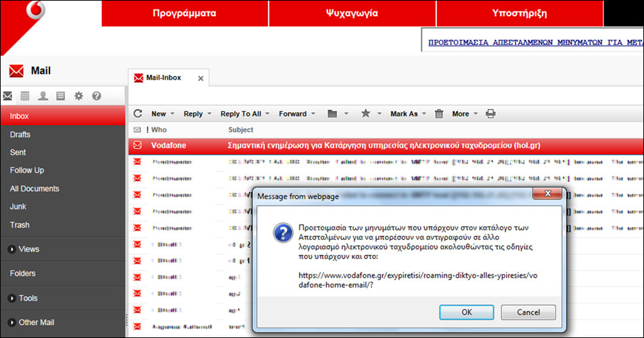Open the ΠΡΟΕΤΟΙΜΑΣΙΑ ΑΠΕΣΤΑΛΜΕΝΩΝ ΜΗΝΥΜΑΤΩΝ link
The width and height of the screenshot is (644, 338).
tap(536, 42)
